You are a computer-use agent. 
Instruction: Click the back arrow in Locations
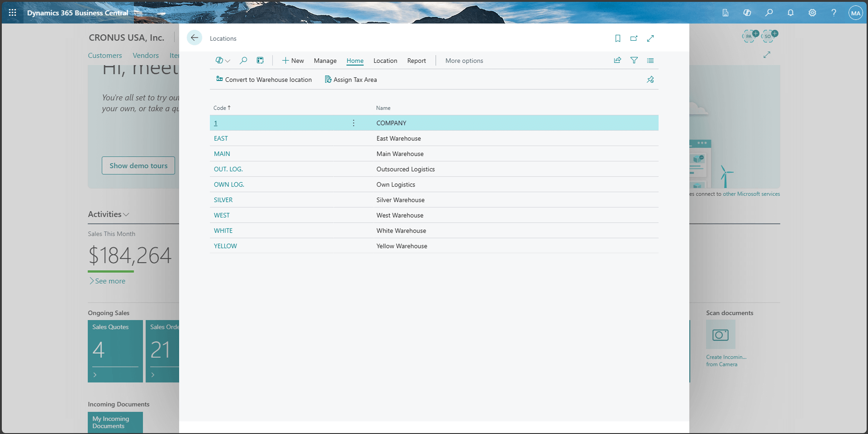click(194, 38)
